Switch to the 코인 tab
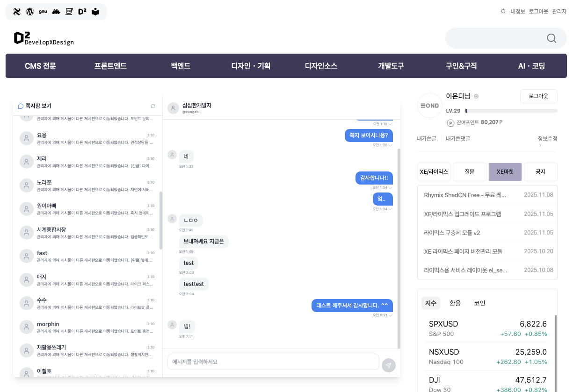The image size is (573, 392). (x=479, y=303)
